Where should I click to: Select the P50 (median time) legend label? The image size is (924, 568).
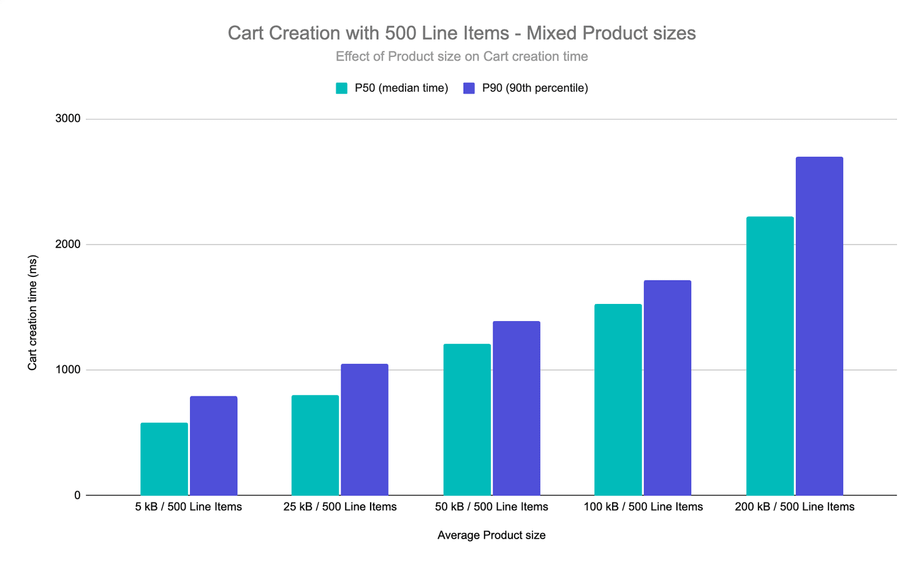401,88
